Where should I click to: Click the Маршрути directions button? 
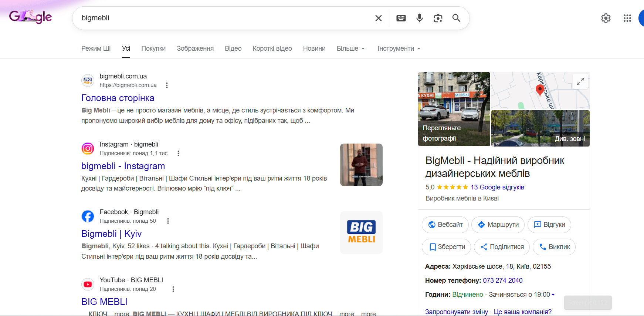click(498, 225)
